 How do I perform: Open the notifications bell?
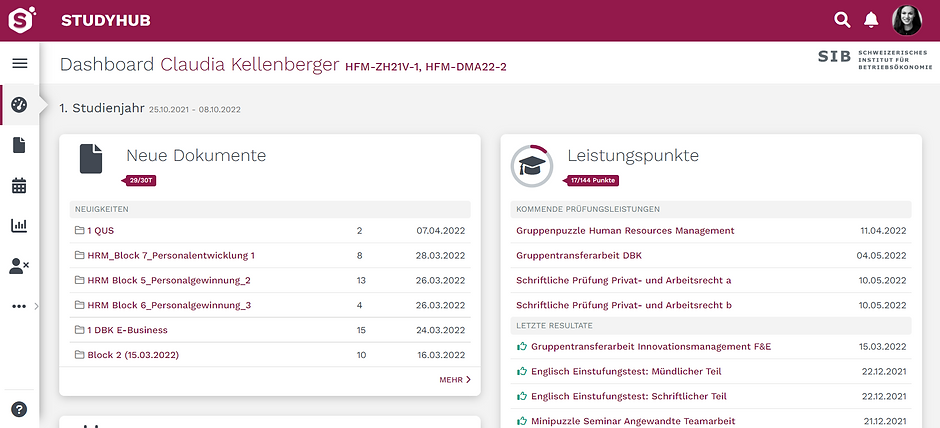pyautogui.click(x=870, y=20)
